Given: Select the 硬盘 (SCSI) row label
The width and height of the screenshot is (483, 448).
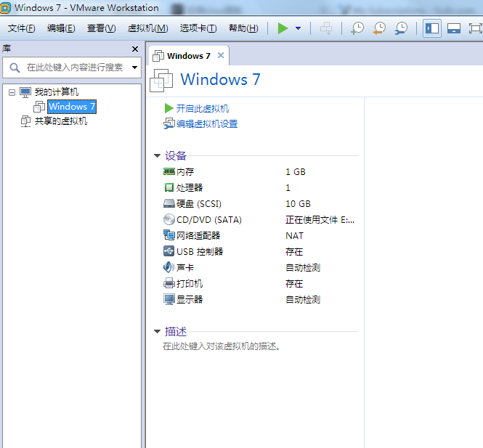Looking at the screenshot, I should pyautogui.click(x=199, y=204).
